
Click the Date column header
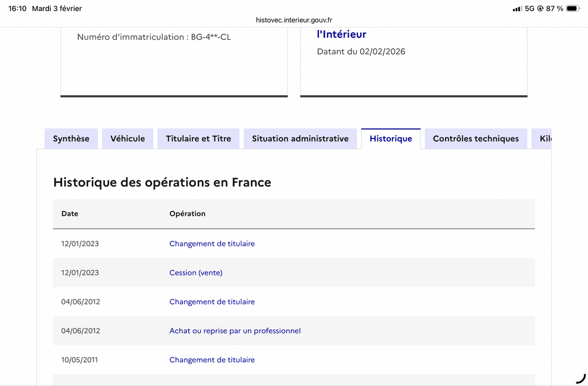(70, 214)
